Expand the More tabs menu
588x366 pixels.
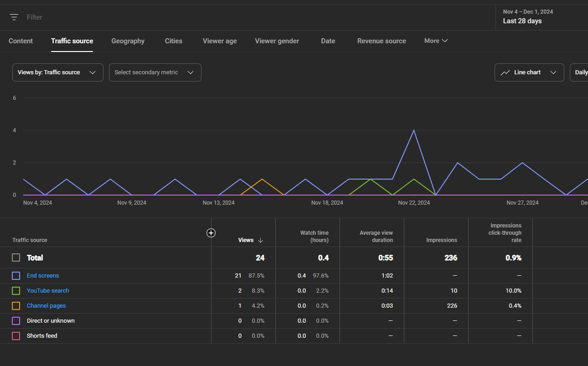click(436, 41)
